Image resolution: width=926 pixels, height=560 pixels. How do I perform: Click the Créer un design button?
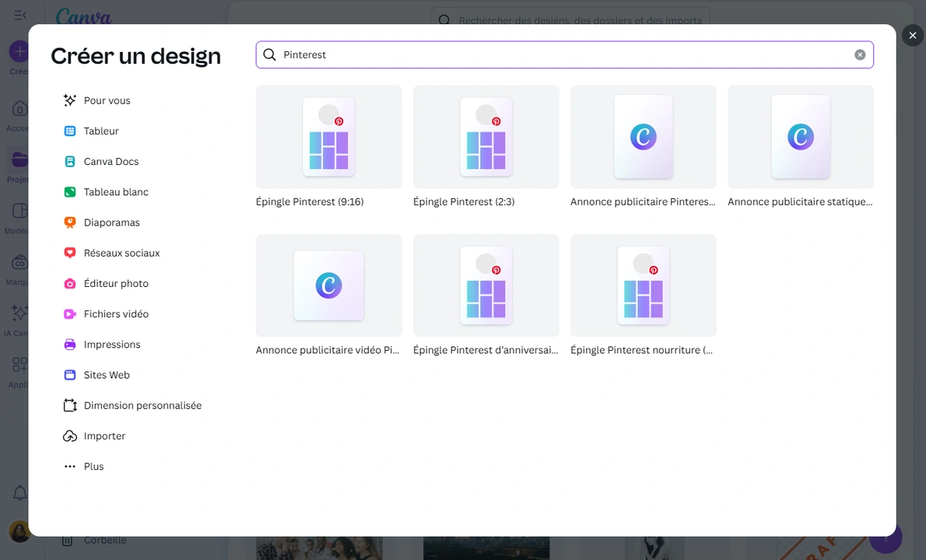(19, 52)
